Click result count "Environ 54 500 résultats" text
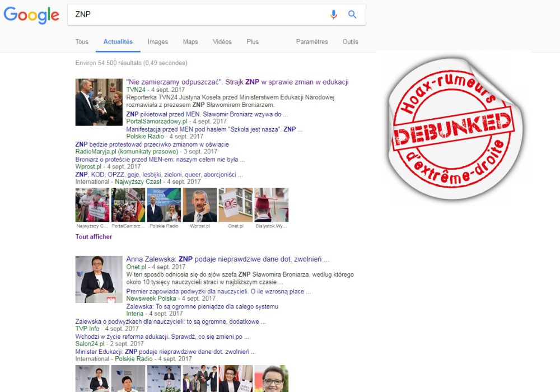Screen dimensions: 560x392 [x=131, y=63]
